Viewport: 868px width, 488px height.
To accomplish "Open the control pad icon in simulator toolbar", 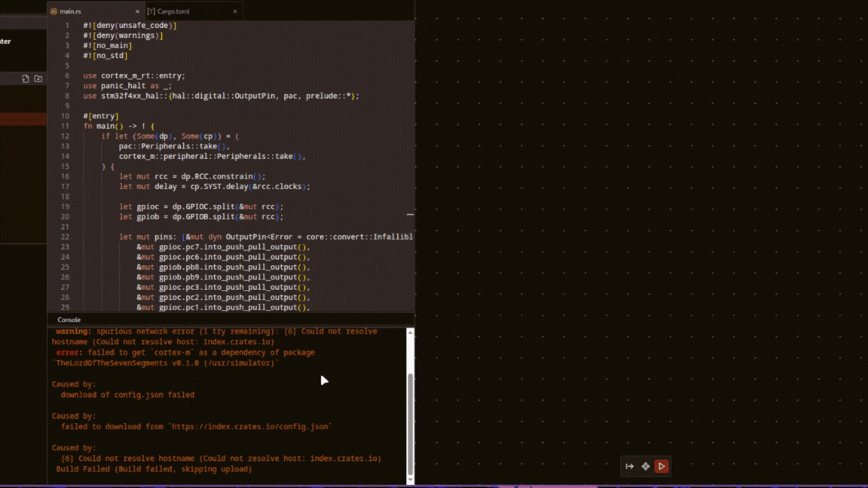I will (x=646, y=466).
